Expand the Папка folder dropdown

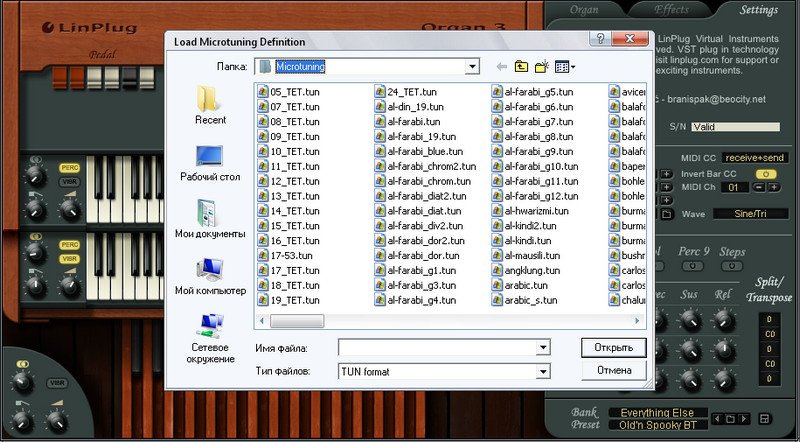point(471,67)
